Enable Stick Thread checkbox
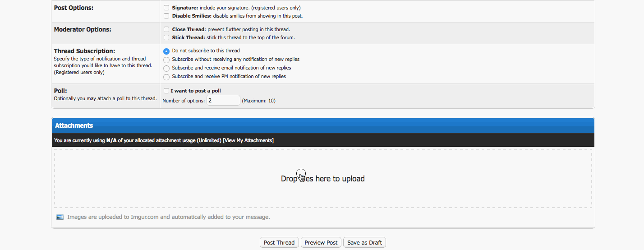Screen dimensions: 644x250 (x=166, y=37)
